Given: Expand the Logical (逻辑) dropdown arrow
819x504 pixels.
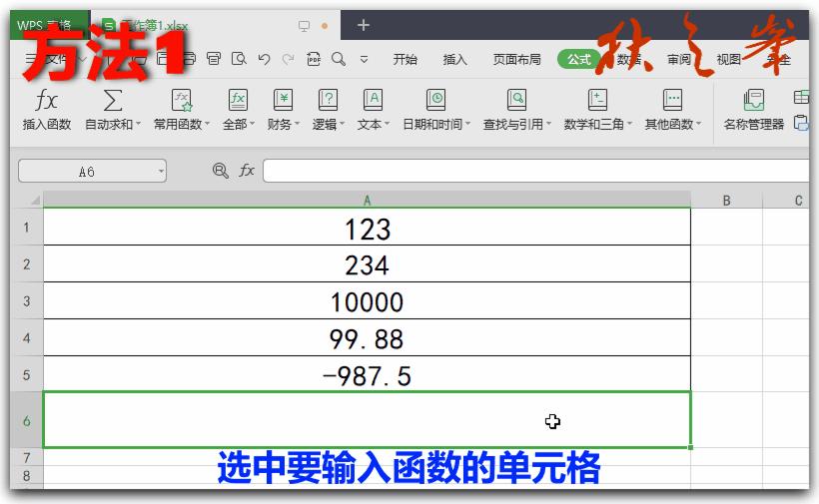Looking at the screenshot, I should [x=343, y=124].
